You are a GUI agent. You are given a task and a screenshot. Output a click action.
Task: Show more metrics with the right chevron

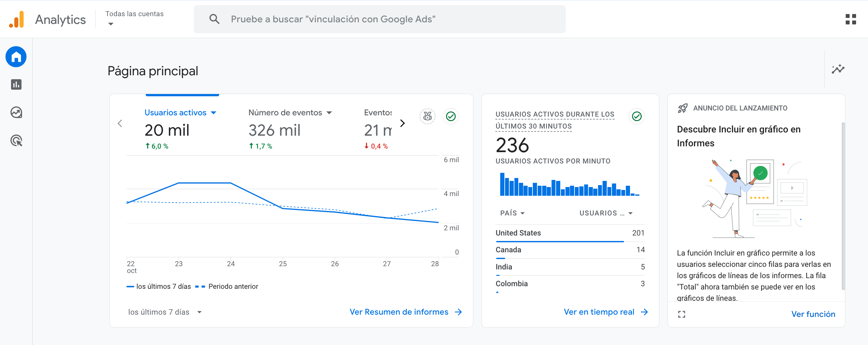[x=402, y=123]
